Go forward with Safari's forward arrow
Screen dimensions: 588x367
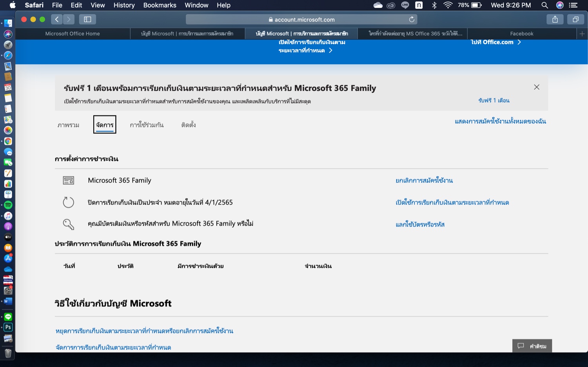69,19
